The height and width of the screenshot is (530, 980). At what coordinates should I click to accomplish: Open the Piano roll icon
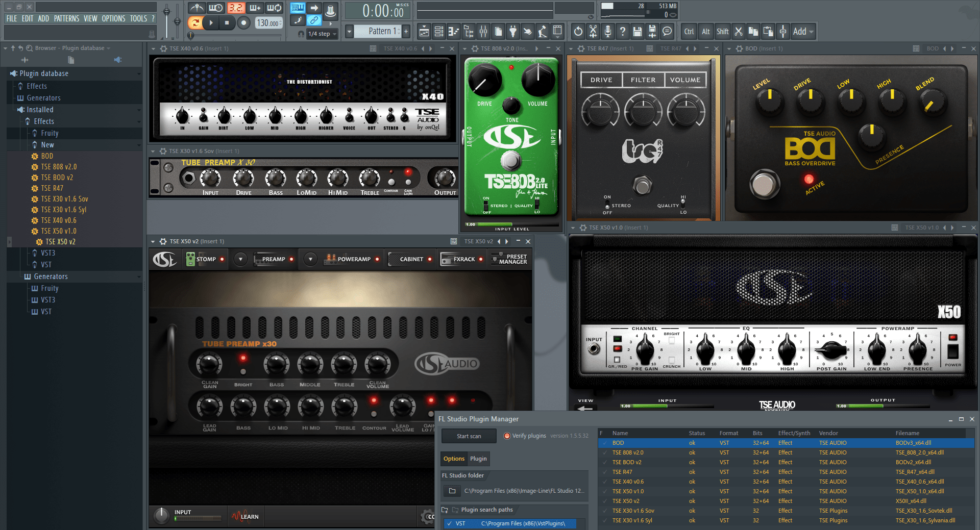(454, 32)
